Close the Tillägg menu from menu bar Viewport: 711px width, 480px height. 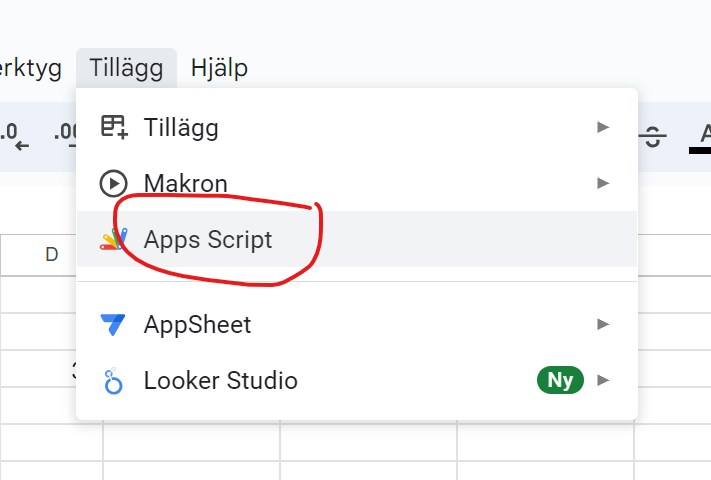coord(126,68)
